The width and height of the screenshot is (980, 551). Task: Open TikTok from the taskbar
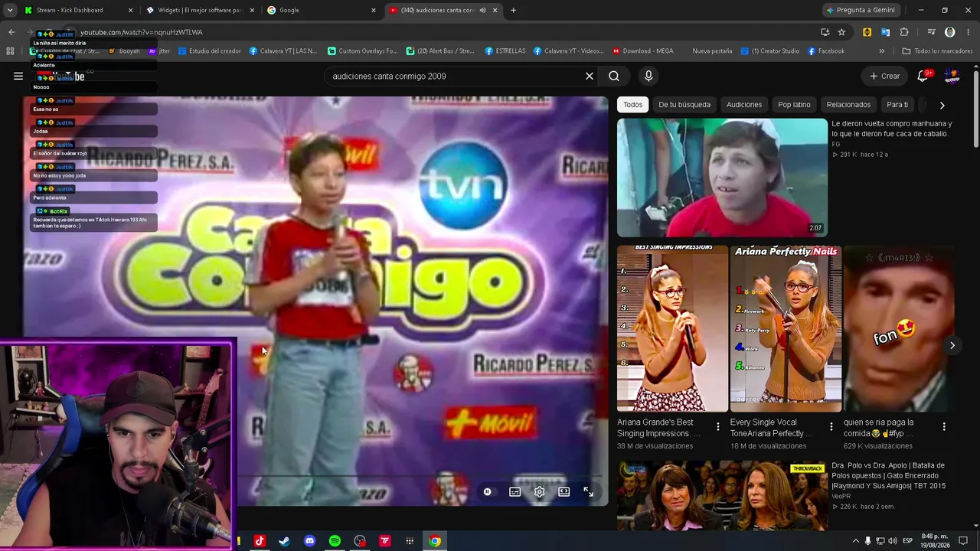click(x=260, y=541)
